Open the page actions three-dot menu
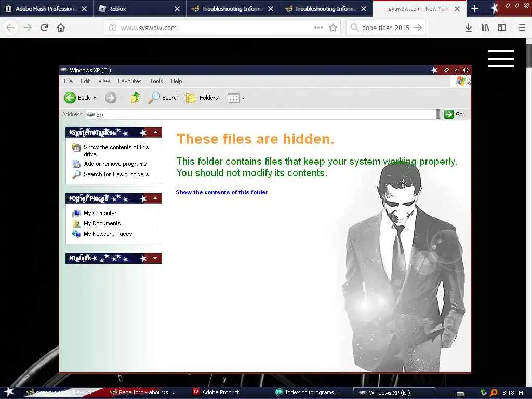The image size is (532, 399). tap(318, 28)
